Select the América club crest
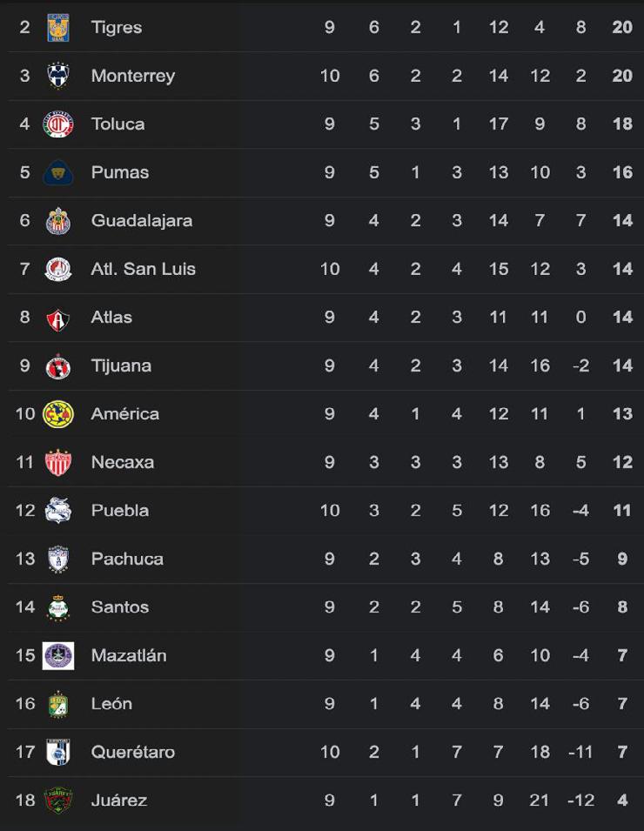 click(x=58, y=414)
